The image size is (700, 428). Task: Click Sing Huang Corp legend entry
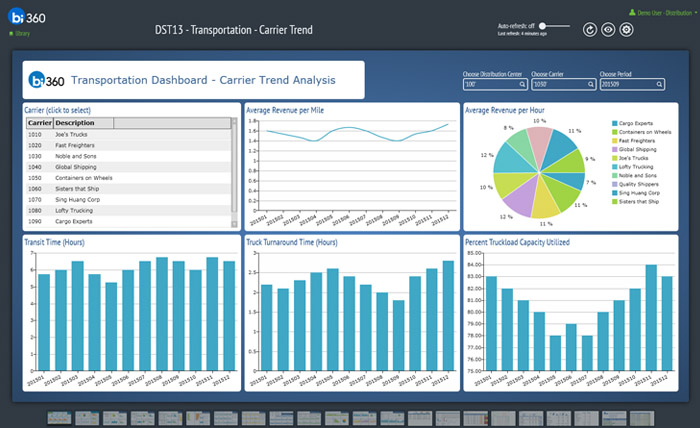pos(636,193)
